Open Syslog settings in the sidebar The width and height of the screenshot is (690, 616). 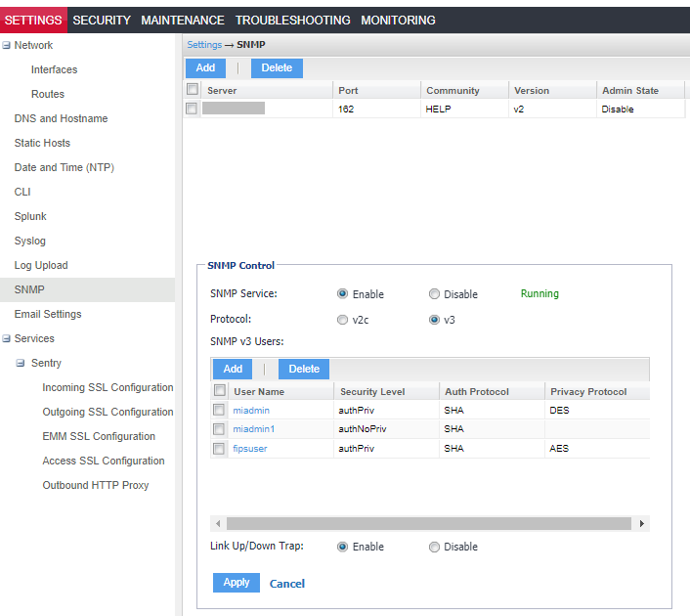[29, 241]
